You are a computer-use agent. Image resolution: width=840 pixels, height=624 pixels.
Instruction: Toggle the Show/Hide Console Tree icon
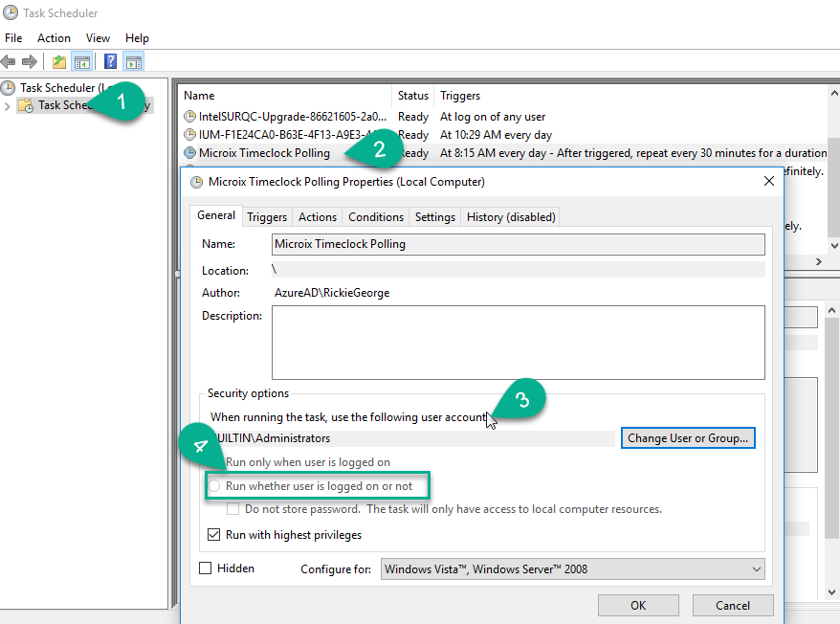(x=82, y=62)
